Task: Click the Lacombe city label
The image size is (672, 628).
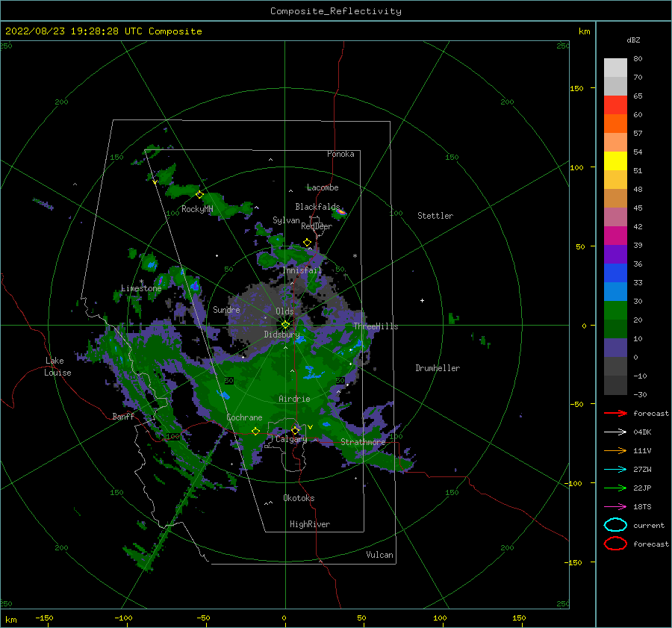Action: tap(323, 187)
